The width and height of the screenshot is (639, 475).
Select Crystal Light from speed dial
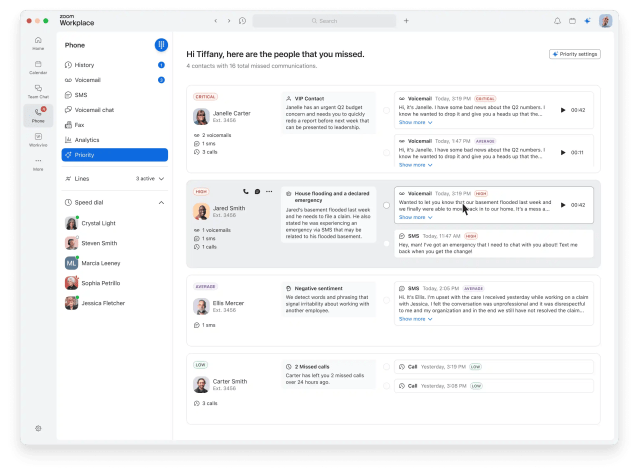[x=98, y=223]
